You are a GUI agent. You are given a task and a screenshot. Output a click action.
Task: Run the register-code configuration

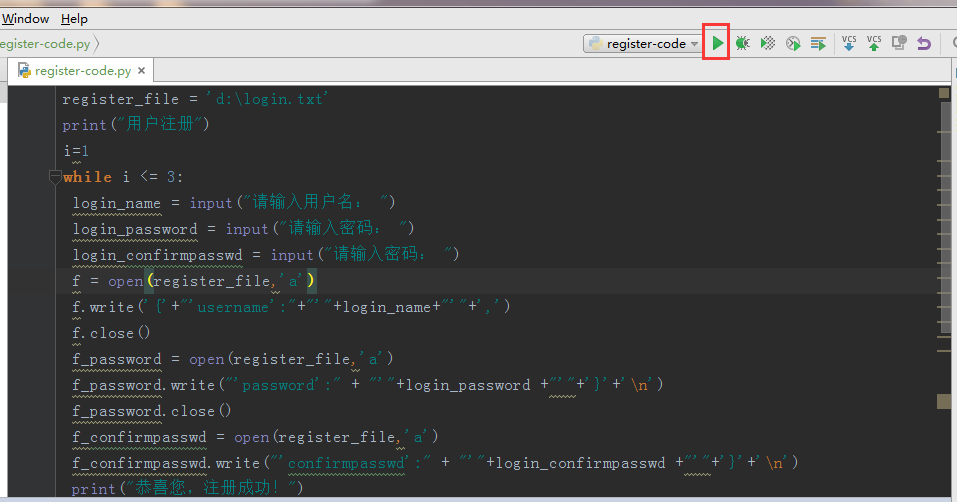pos(717,43)
